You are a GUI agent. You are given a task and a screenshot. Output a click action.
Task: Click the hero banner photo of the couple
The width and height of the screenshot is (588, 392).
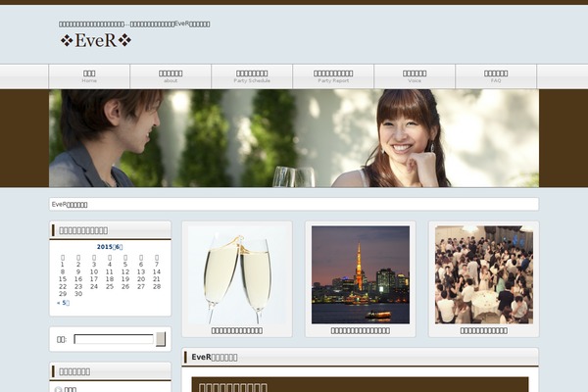[x=294, y=138]
